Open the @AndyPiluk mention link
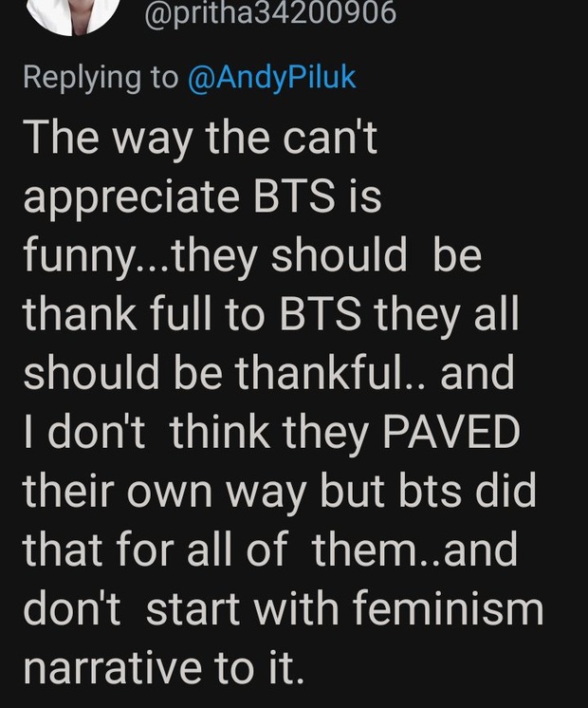The image size is (588, 708). (271, 78)
